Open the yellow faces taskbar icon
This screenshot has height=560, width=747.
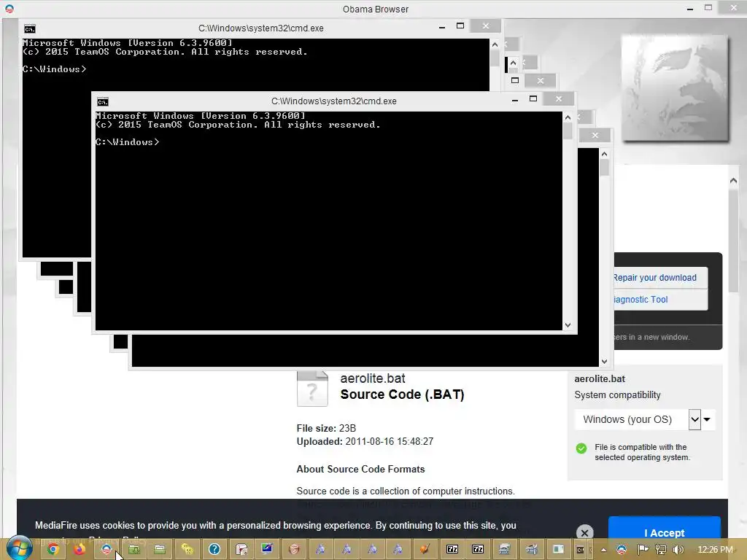187,550
